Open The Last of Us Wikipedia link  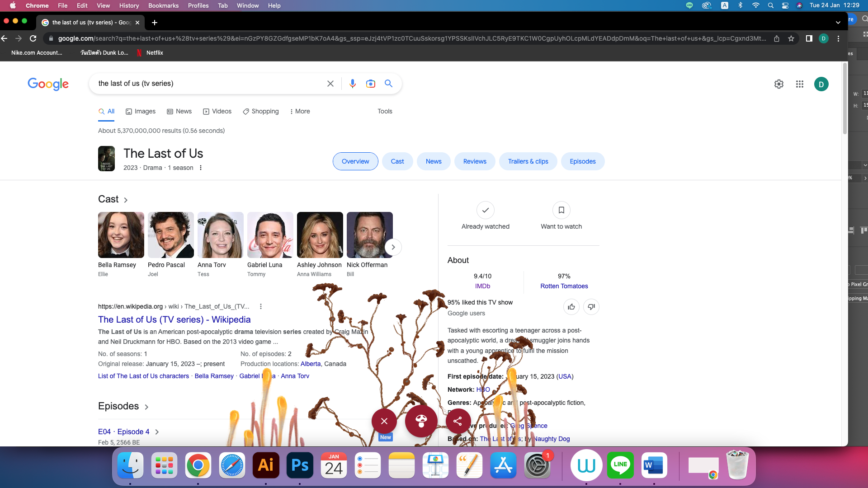[x=175, y=319]
